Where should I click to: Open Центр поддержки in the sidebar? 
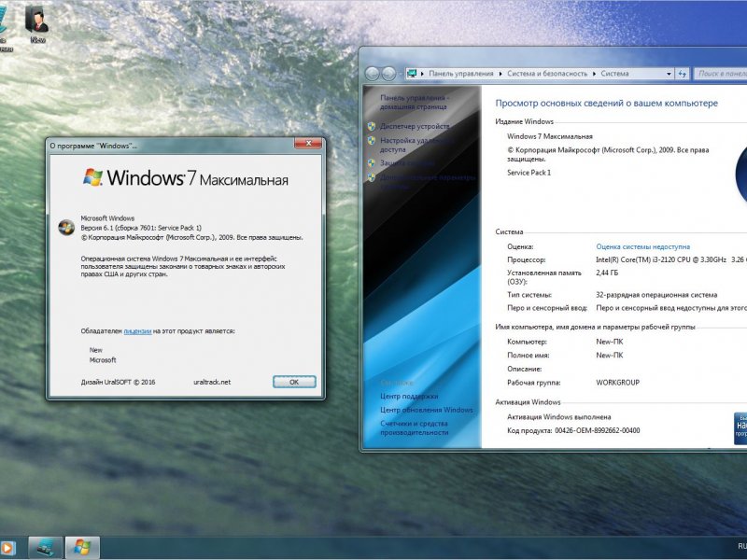pos(409,396)
